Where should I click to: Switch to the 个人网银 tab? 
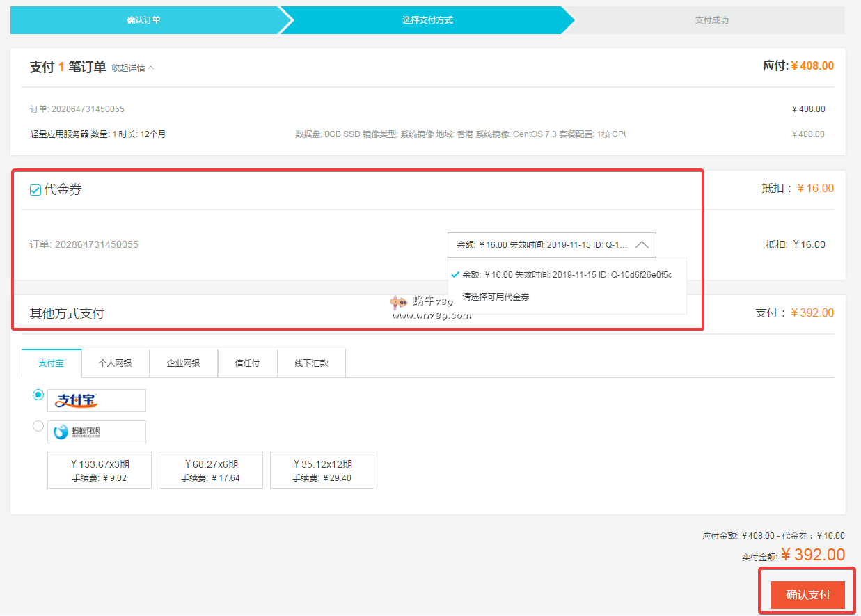pyautogui.click(x=115, y=363)
